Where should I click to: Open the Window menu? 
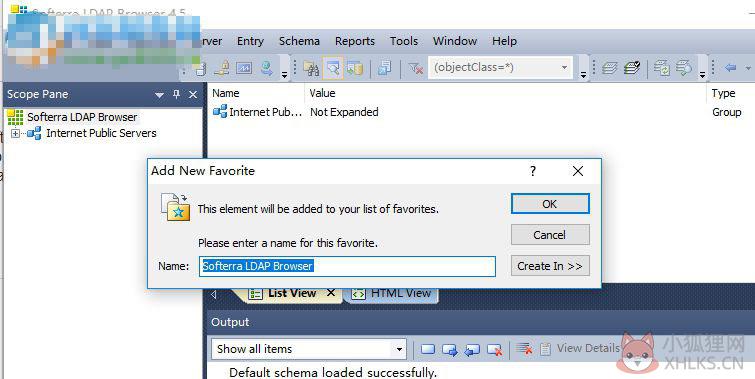coord(455,41)
